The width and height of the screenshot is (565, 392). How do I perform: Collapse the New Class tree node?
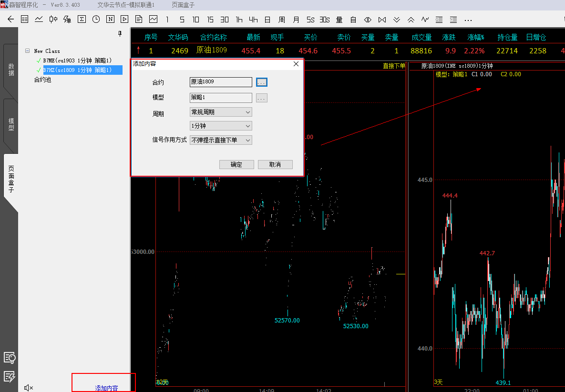point(27,51)
